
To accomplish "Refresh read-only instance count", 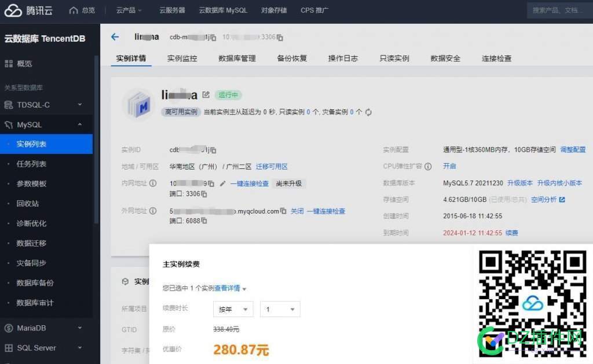I will 368,112.
